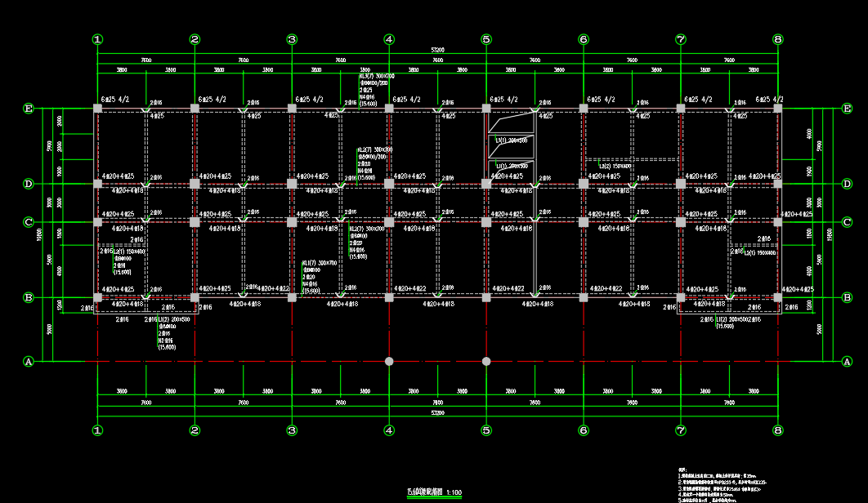Choose axis bubble D on the right side

(847, 184)
